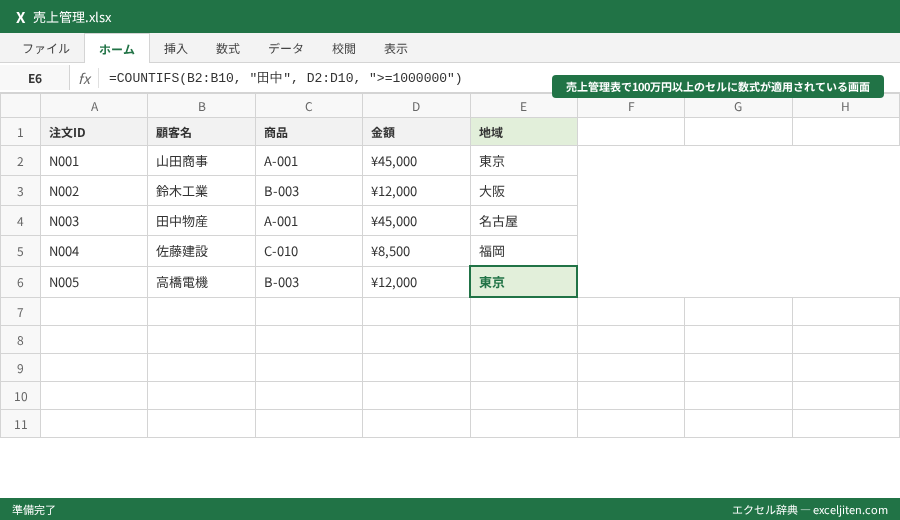Image resolution: width=900 pixels, height=520 pixels.
Task: Click cell containing N001
Action: tap(94, 161)
